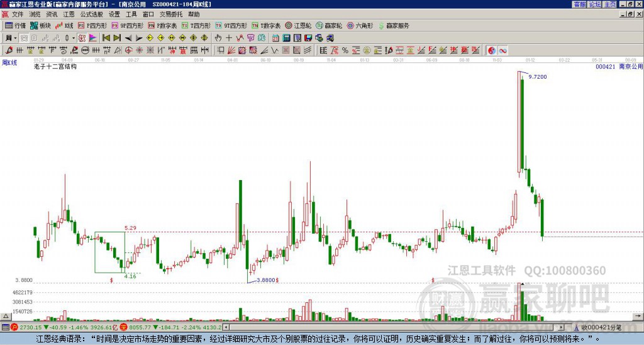
Task: Click the up-triangle button beside volume panel
Action: [5, 316]
